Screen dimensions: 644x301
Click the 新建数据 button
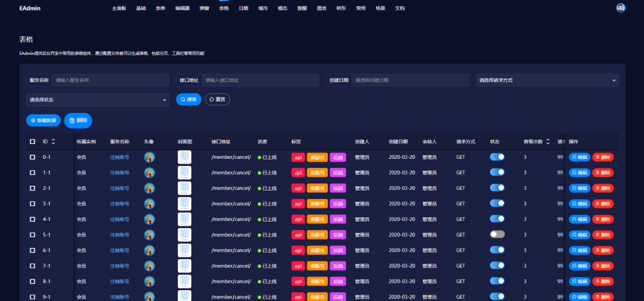coord(43,121)
